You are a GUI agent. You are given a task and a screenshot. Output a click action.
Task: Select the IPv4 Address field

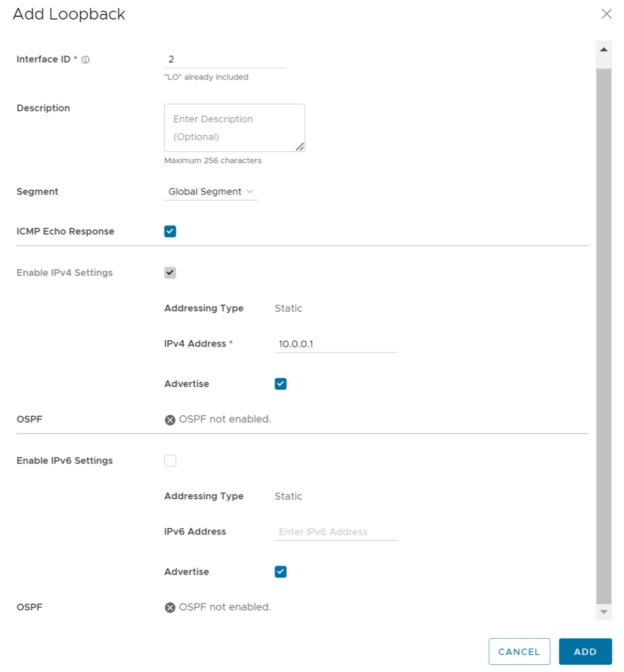point(335,344)
